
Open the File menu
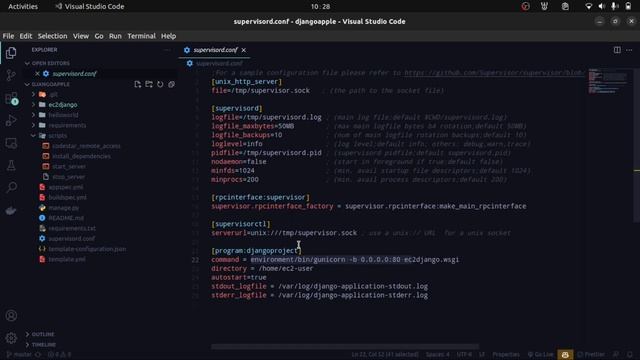8,36
